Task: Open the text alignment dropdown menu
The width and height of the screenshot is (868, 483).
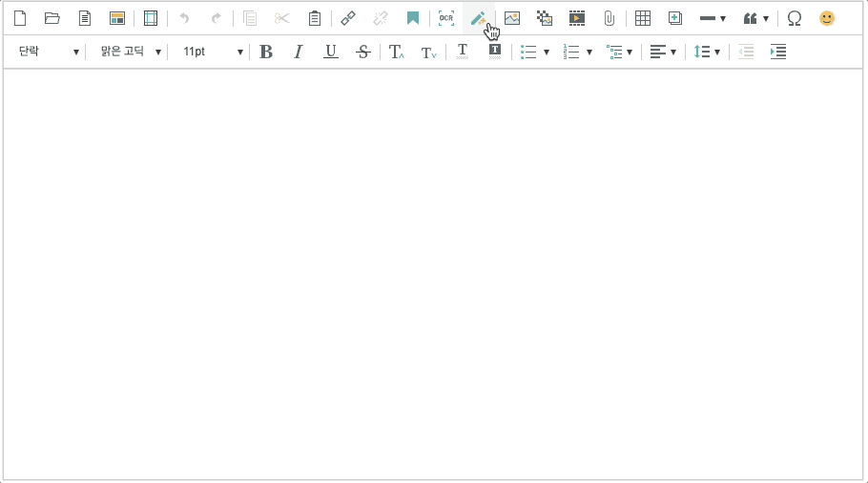Action: 663,52
